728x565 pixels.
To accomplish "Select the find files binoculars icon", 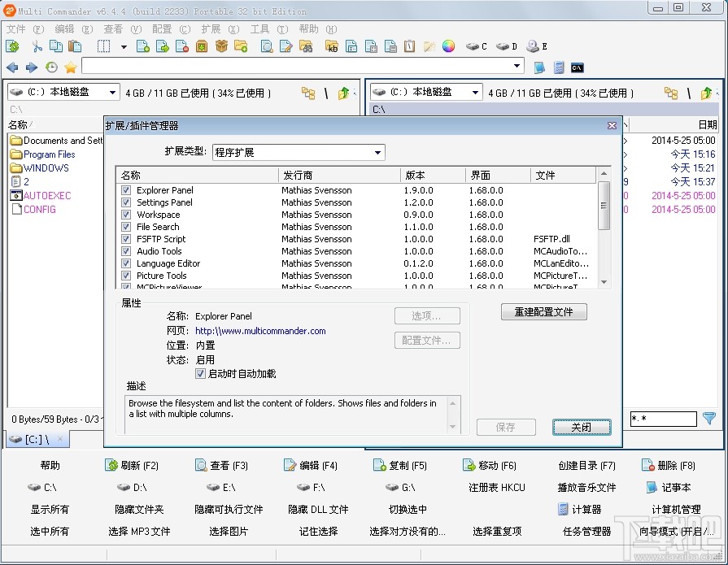I will 307,46.
